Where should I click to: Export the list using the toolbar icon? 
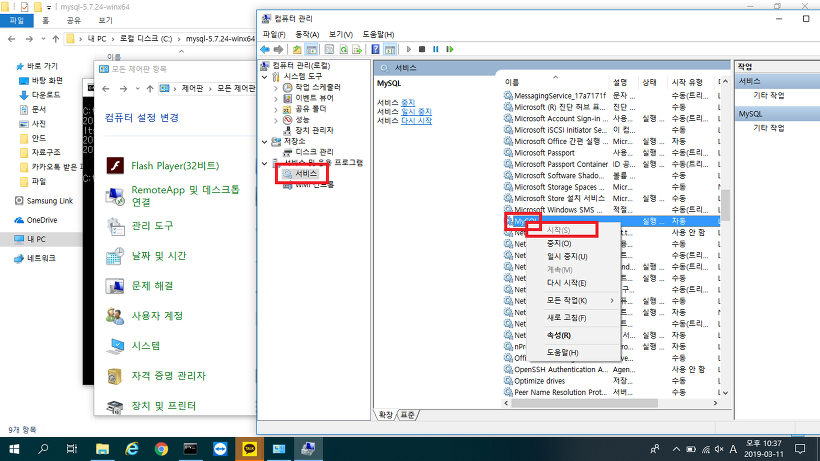357,49
